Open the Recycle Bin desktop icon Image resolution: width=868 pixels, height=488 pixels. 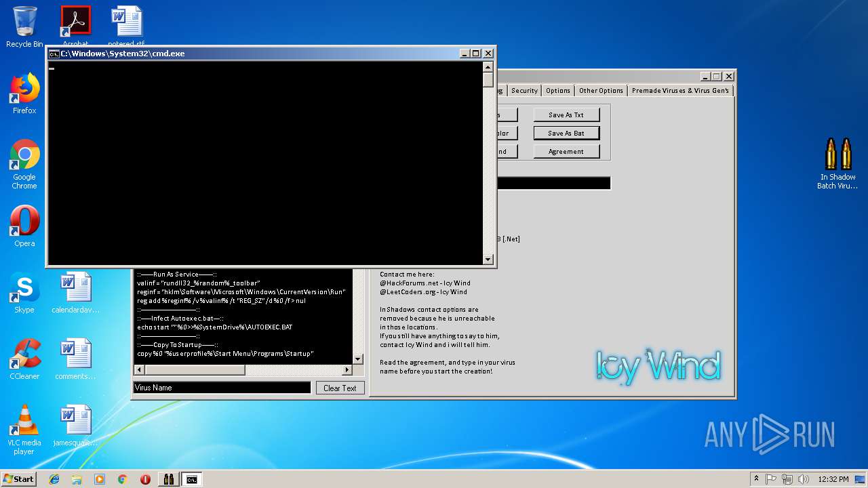coord(24,27)
